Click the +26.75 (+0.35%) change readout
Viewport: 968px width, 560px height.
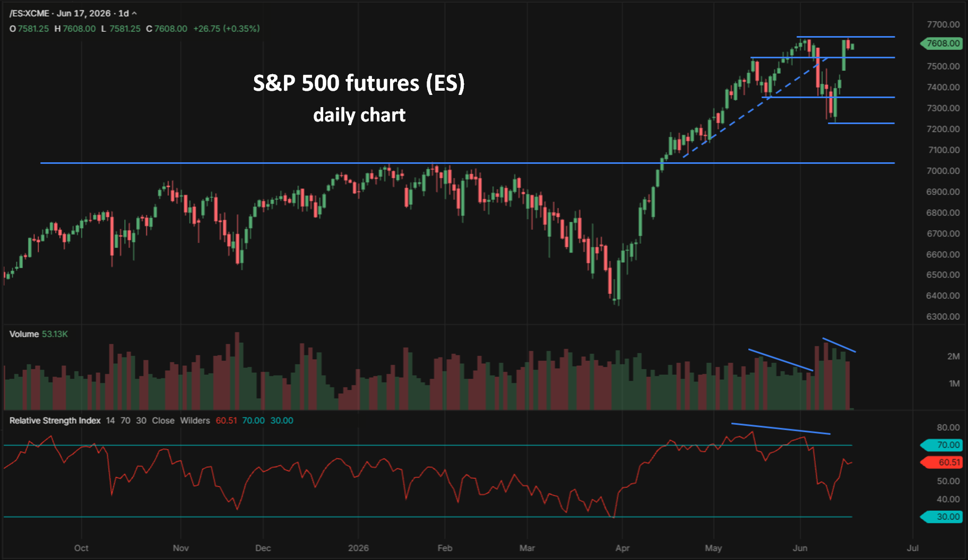(227, 29)
